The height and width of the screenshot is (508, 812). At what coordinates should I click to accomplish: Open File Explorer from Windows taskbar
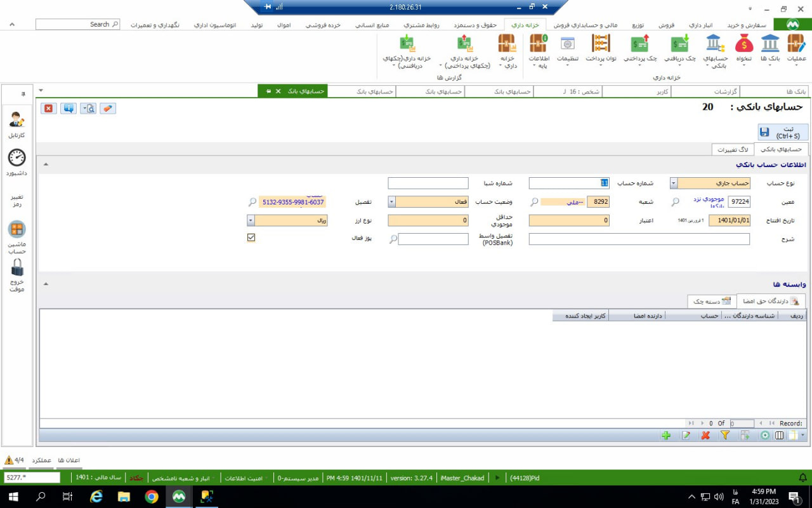tap(124, 497)
